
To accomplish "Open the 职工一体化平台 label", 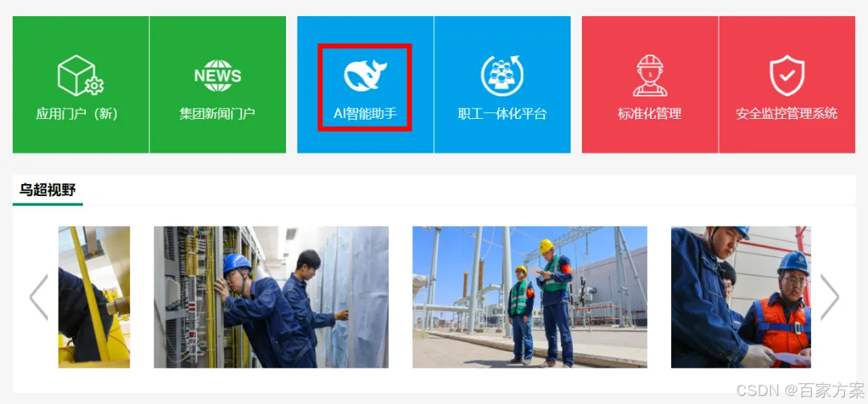I will (x=502, y=114).
